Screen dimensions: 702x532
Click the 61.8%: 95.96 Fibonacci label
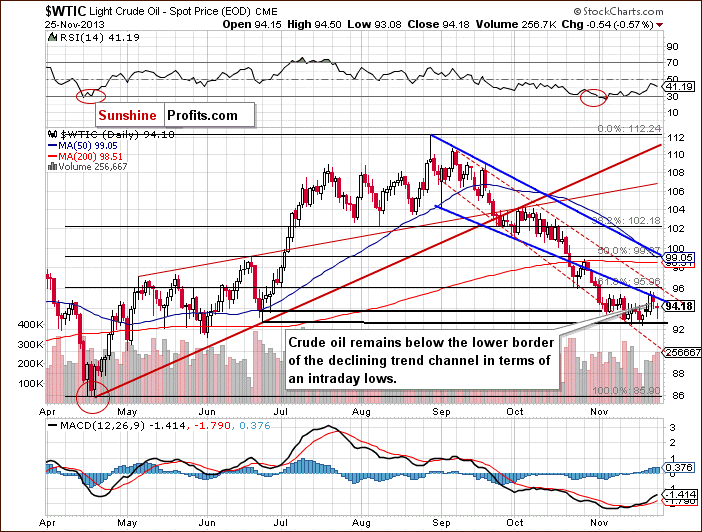coord(629,282)
